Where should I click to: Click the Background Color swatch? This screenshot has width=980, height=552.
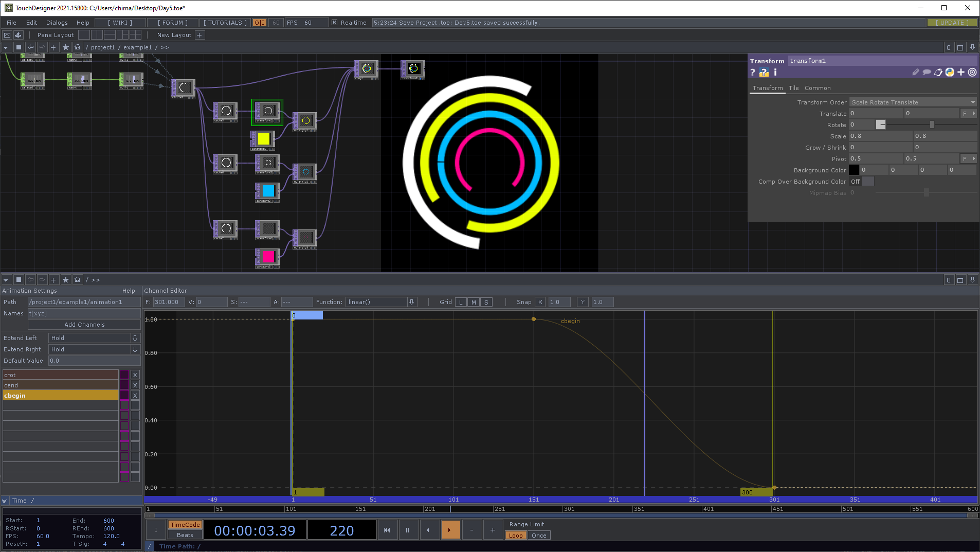[x=854, y=170]
